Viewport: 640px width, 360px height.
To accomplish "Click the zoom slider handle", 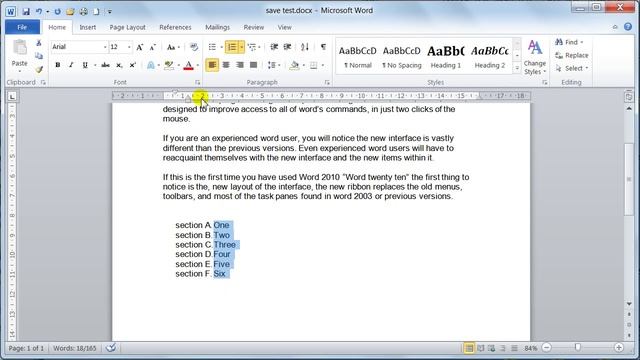I will [578, 347].
